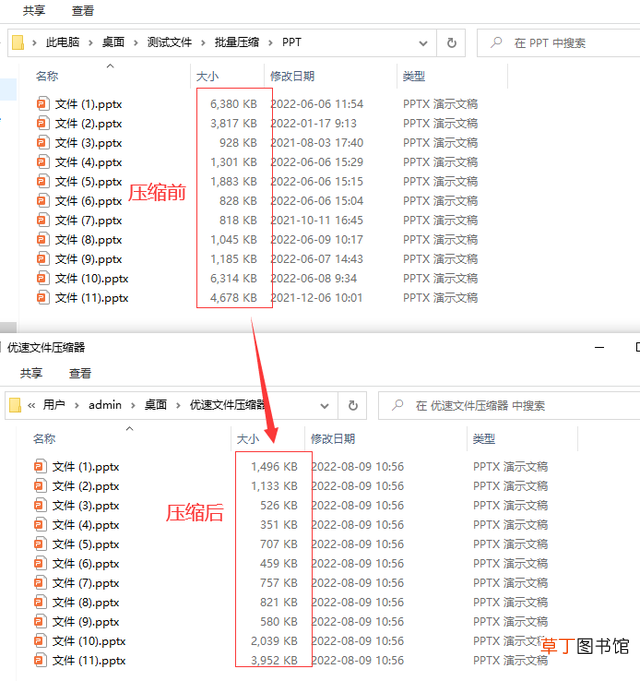Click the folder icon in 优速文件压缩器 address bar
This screenshot has height=681, width=640.
tap(15, 405)
